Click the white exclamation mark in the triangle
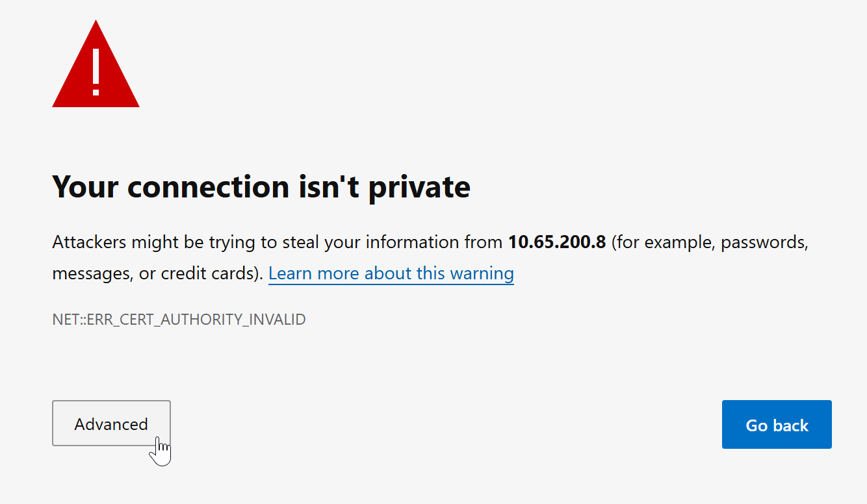The image size is (867, 504). click(x=96, y=71)
